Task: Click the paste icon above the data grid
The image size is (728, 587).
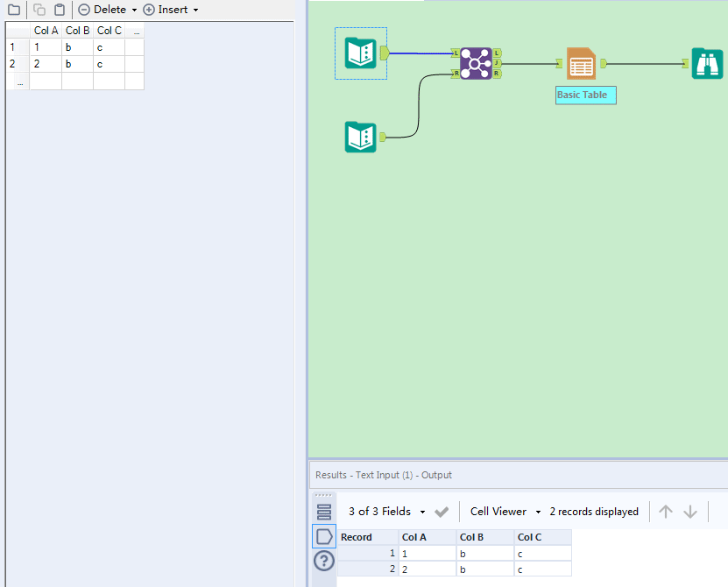Action: pyautogui.click(x=58, y=10)
